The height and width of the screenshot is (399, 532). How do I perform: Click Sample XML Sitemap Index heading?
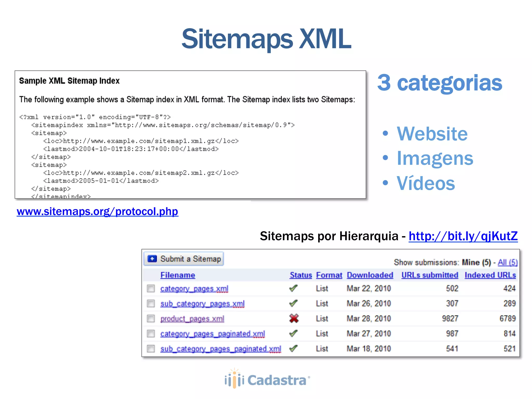click(69, 81)
